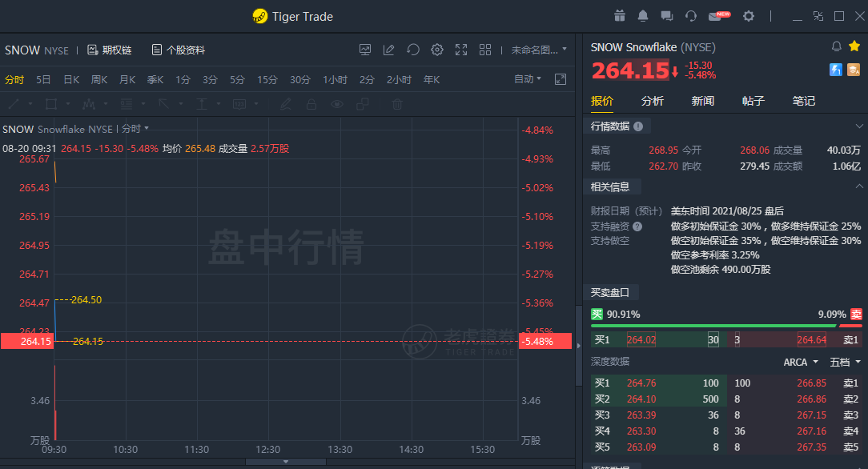Viewport: 868px width, 469px height.
Task: Select the freehand brush tool
Action: [x=286, y=104]
